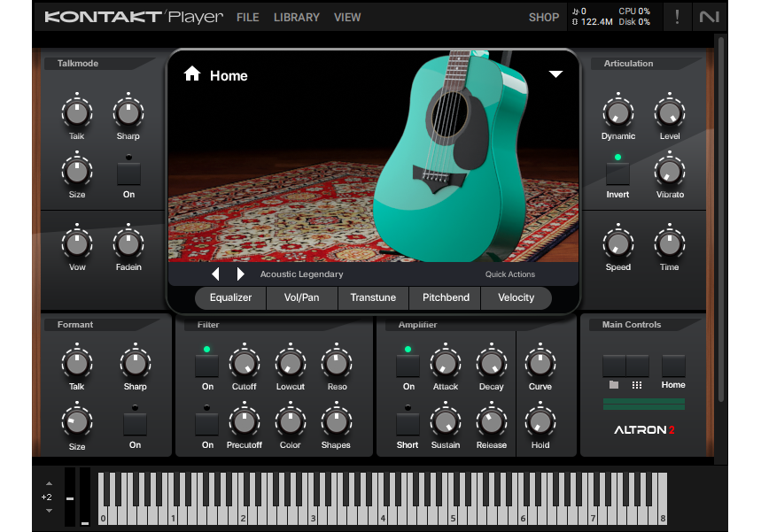The width and height of the screenshot is (761, 532).
Task: Click the Filter Shapes knob
Action: (x=337, y=422)
